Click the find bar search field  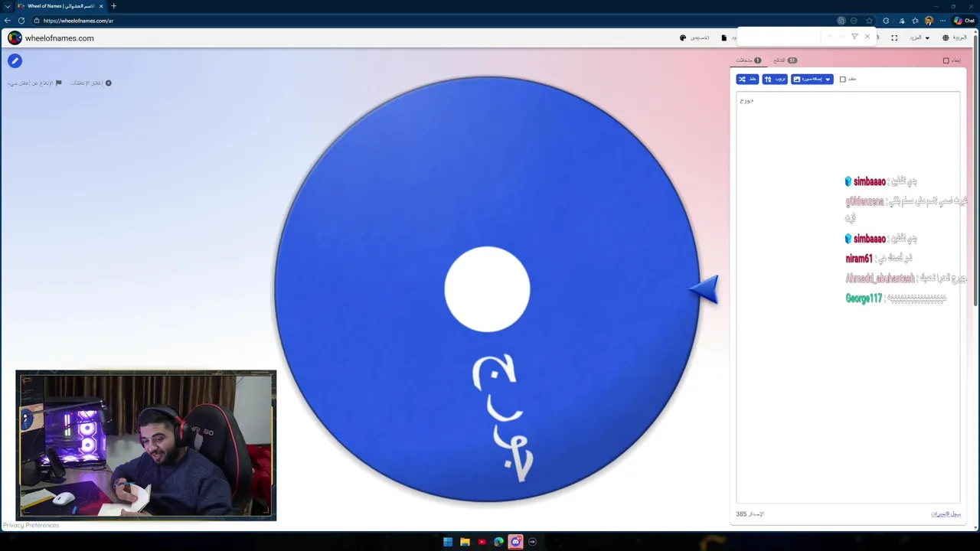[779, 36]
